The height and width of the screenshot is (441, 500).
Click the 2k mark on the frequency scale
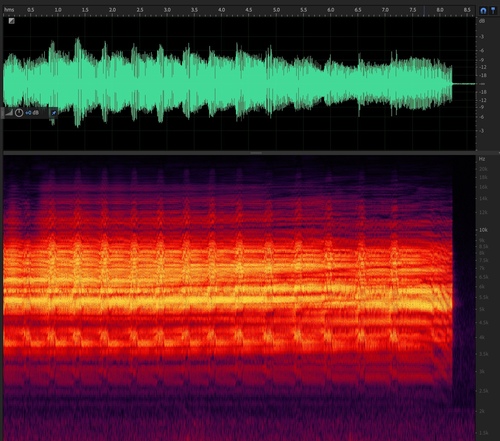tap(482, 411)
